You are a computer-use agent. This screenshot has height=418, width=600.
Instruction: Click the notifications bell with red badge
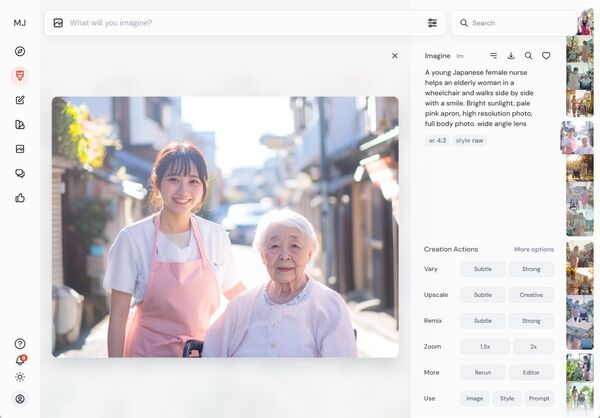[x=20, y=360]
